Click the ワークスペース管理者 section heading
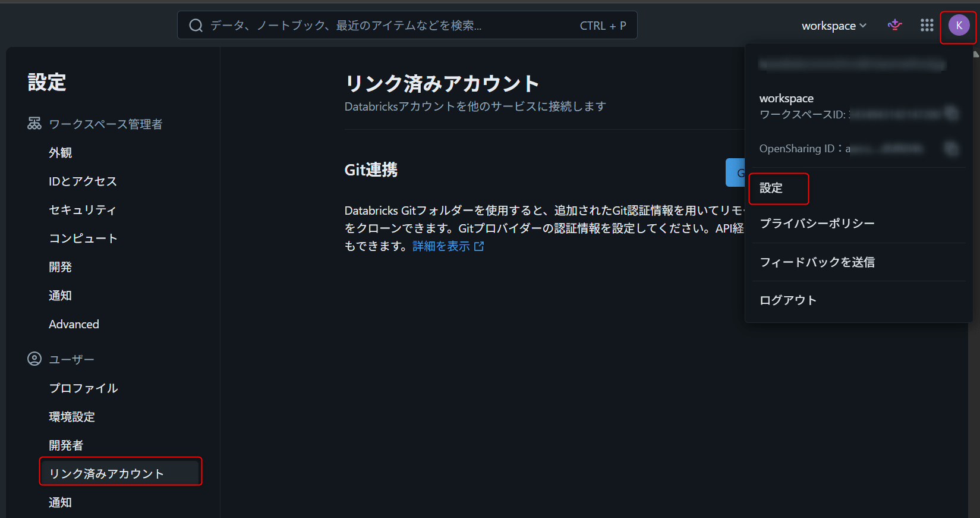The width and height of the screenshot is (980, 518). coord(105,124)
